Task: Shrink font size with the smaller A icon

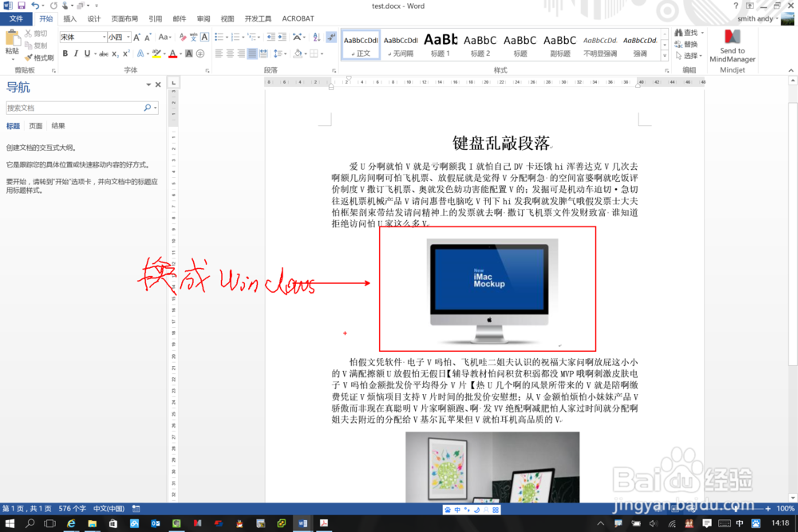Action: tap(148, 37)
